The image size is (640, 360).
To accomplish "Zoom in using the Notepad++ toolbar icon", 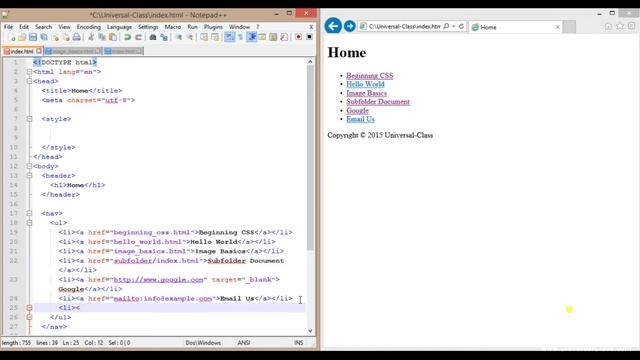I will tap(179, 37).
